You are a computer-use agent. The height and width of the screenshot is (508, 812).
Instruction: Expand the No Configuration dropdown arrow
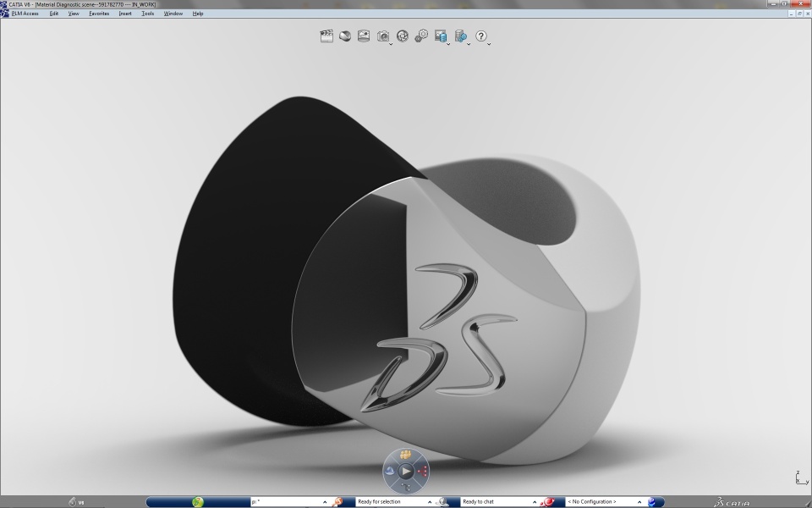pos(639,502)
